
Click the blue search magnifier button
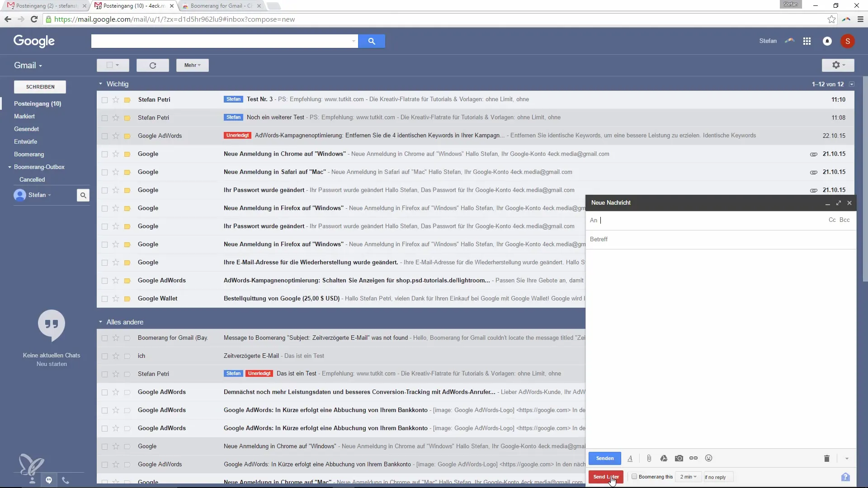click(x=372, y=41)
